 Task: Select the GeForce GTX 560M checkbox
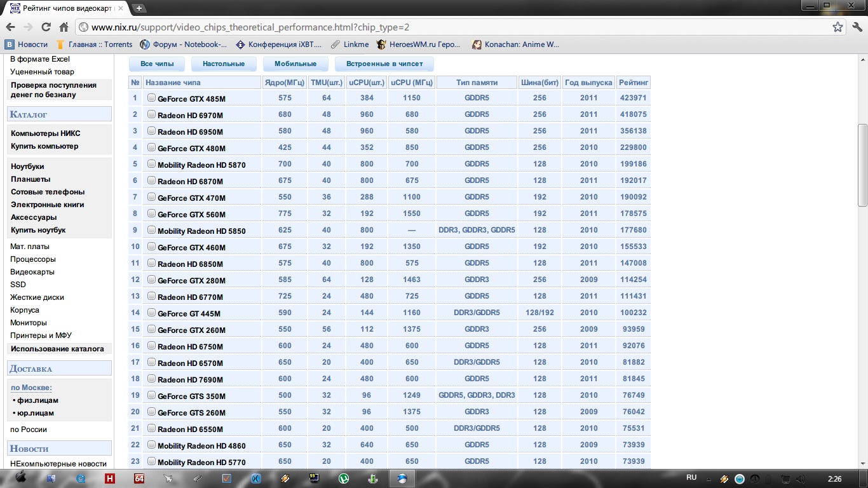coord(151,213)
